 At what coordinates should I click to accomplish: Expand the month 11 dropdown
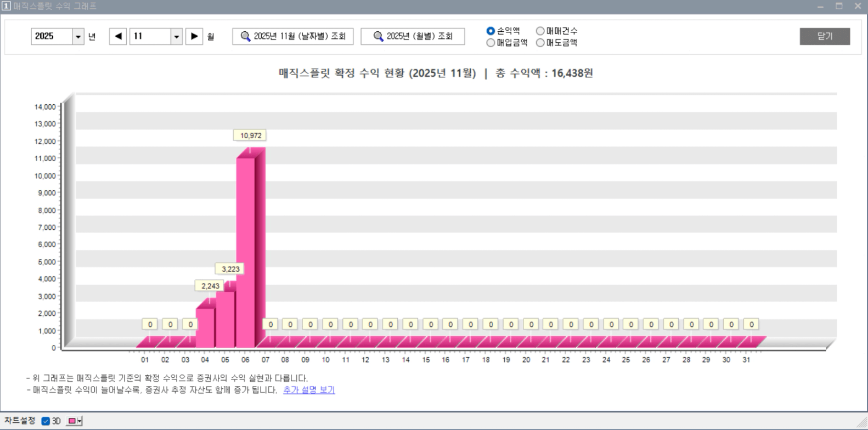coord(176,37)
